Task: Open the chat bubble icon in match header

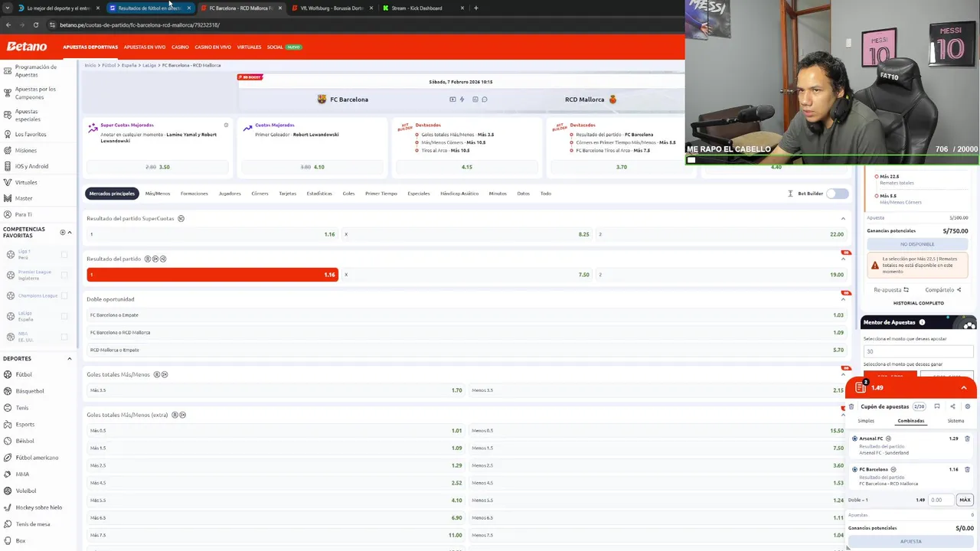Action: [x=484, y=99]
